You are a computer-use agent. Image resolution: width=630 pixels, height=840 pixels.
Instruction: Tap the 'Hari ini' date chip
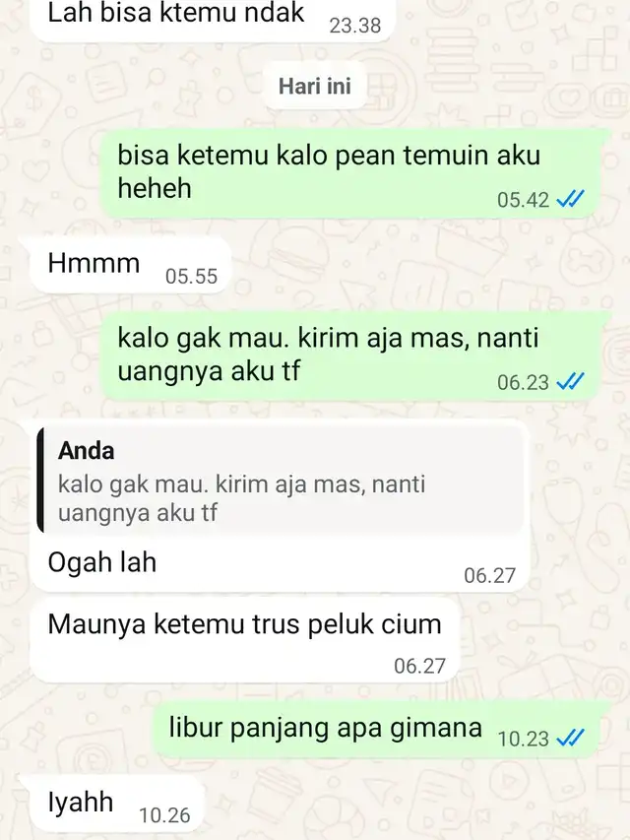pyautogui.click(x=314, y=86)
